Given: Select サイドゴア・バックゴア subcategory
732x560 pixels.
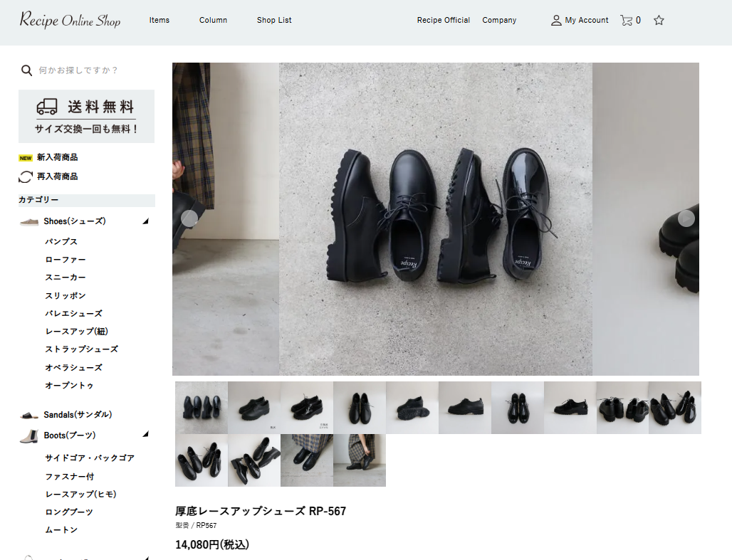Looking at the screenshot, I should pos(90,458).
